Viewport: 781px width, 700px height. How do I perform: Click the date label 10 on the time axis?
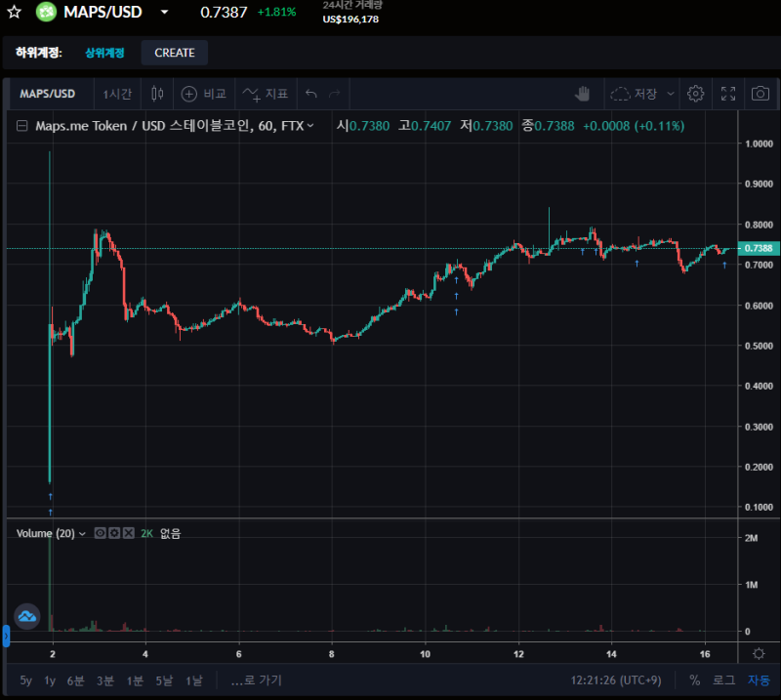[x=425, y=654]
